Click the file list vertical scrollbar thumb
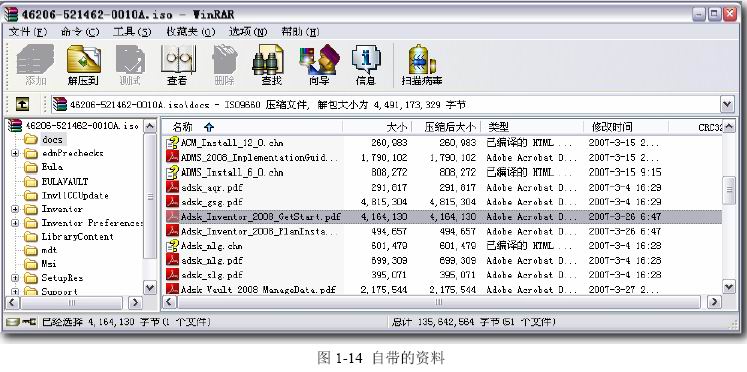 pos(729,190)
